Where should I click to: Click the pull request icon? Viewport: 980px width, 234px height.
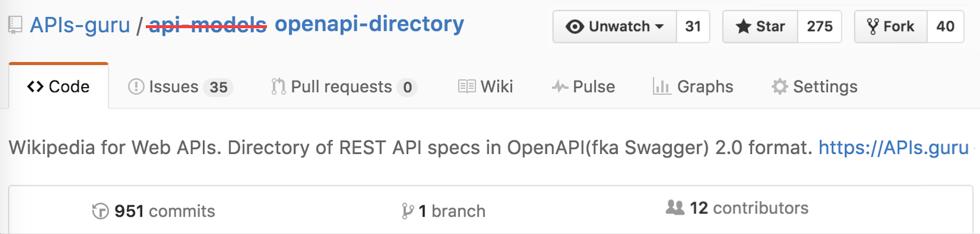[x=278, y=86]
